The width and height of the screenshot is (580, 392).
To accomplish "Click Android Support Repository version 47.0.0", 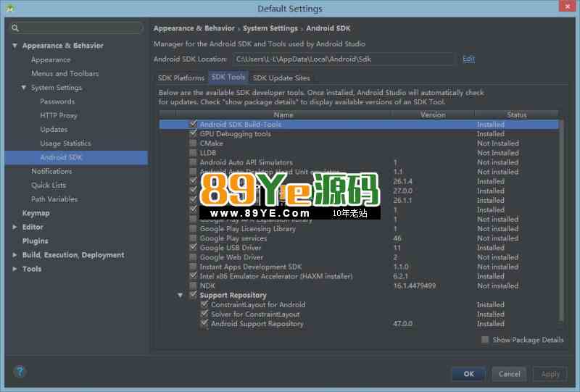I will tap(403, 324).
